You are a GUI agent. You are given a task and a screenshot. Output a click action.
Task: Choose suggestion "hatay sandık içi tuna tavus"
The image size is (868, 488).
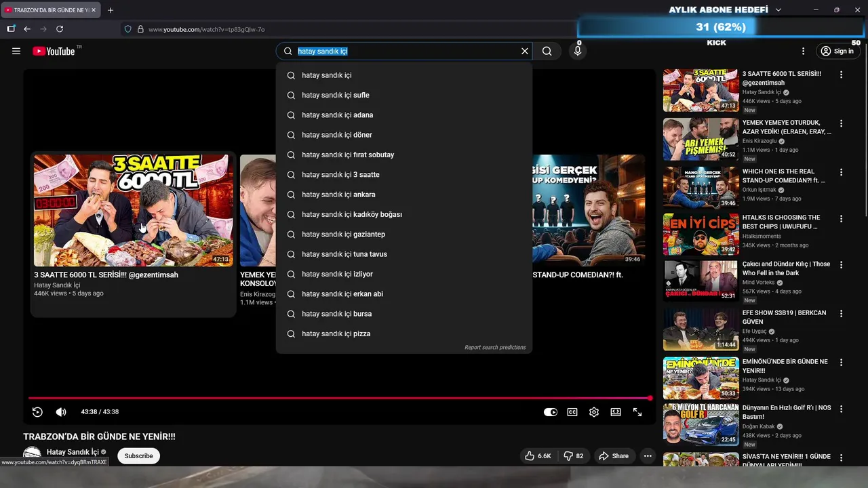coord(404,254)
